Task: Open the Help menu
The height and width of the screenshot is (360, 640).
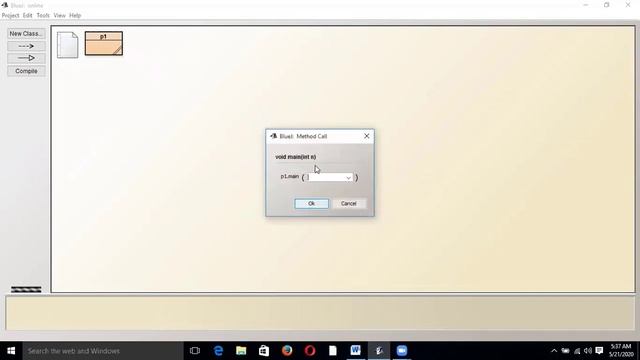Action: coord(75,15)
